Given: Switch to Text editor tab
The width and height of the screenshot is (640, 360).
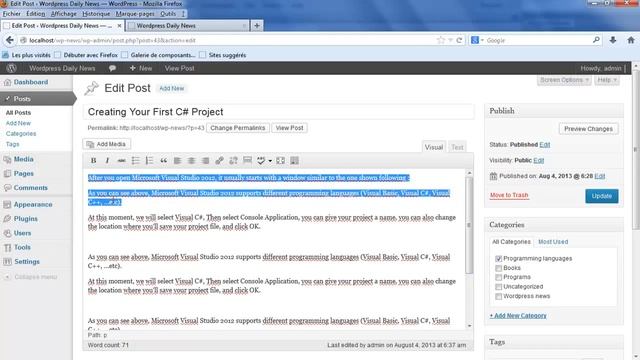Looking at the screenshot, I should click(x=457, y=147).
